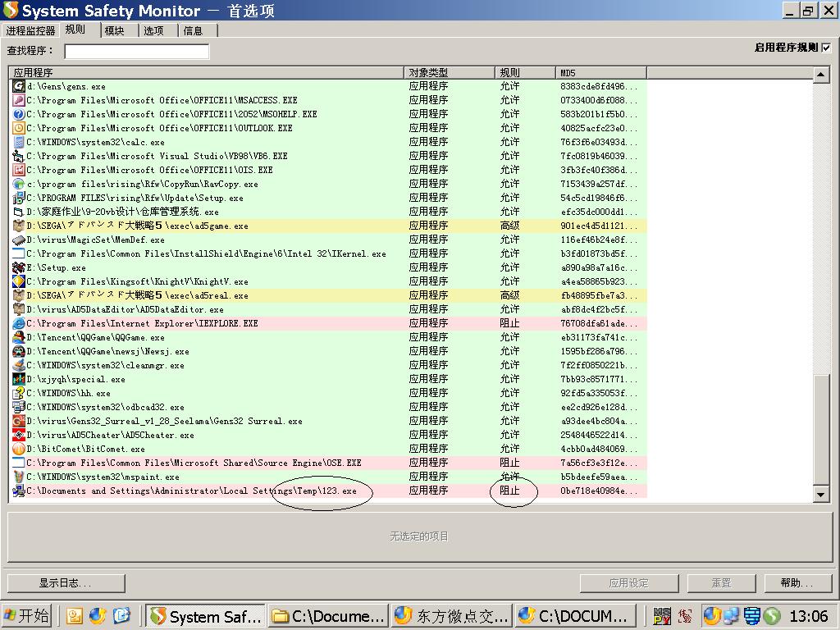The width and height of the screenshot is (840, 630).
Task: Sort by the 对象类型 column header
Action: coord(449,73)
